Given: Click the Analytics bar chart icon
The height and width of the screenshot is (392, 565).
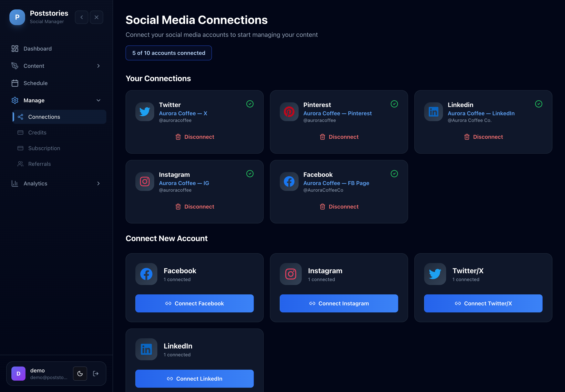Looking at the screenshot, I should [15, 183].
